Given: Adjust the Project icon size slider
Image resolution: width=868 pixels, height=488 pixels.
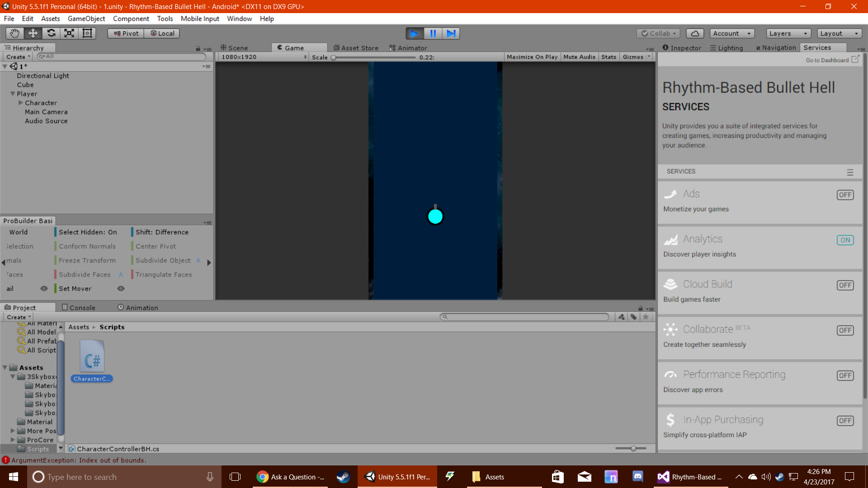Looking at the screenshot, I should click(631, 448).
